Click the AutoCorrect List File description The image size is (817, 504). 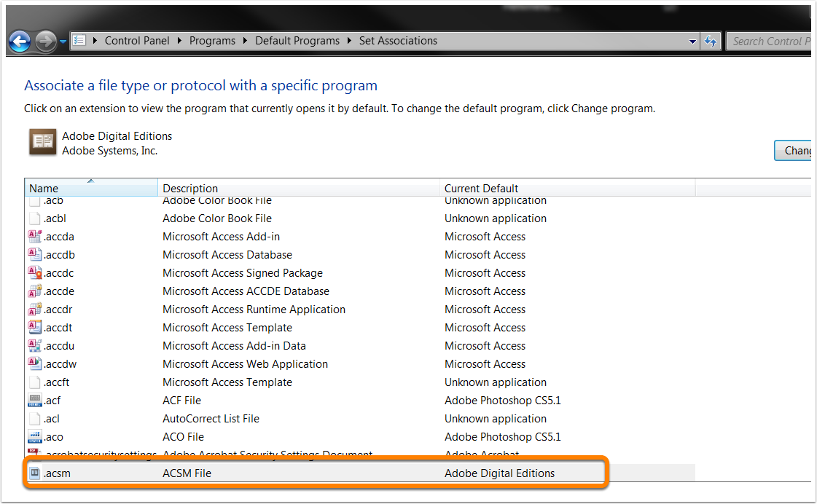(211, 419)
